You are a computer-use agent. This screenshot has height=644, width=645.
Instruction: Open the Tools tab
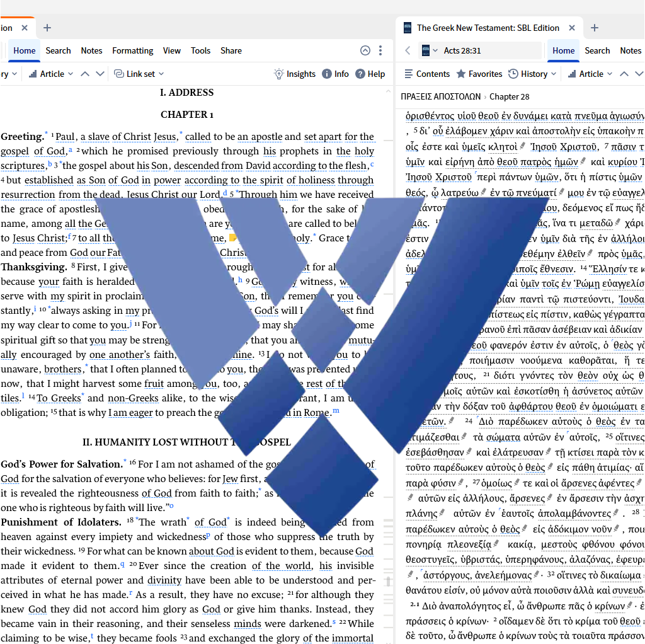click(200, 50)
